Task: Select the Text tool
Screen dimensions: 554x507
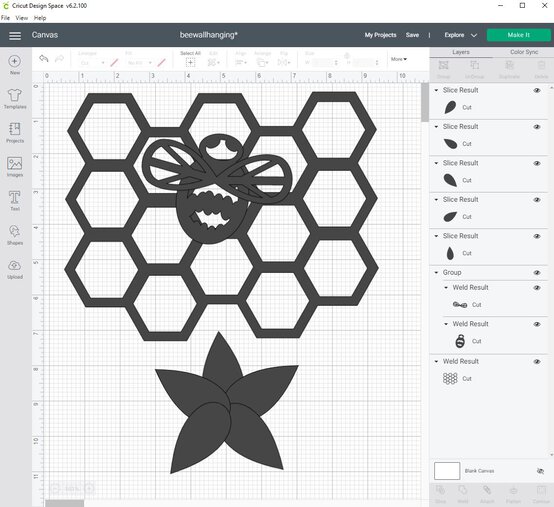Action: point(15,201)
